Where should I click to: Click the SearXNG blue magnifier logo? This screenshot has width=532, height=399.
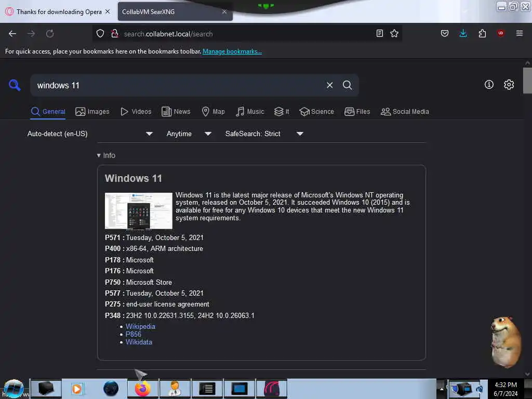(x=15, y=85)
